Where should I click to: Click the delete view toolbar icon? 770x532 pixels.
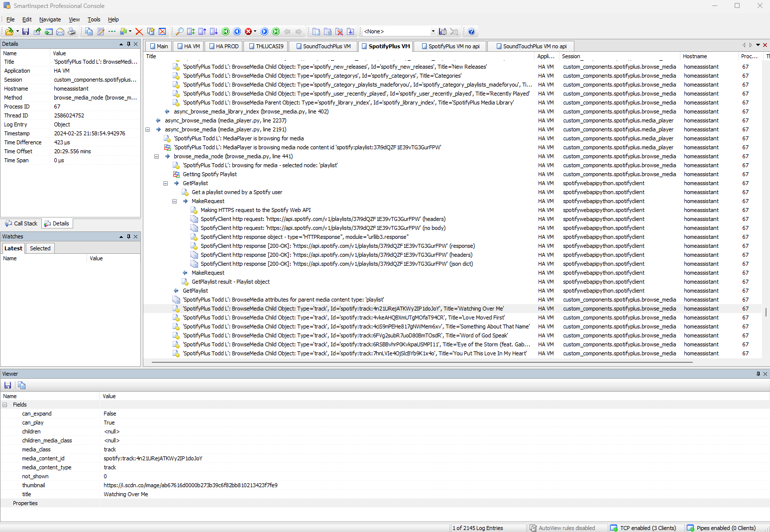point(339,31)
